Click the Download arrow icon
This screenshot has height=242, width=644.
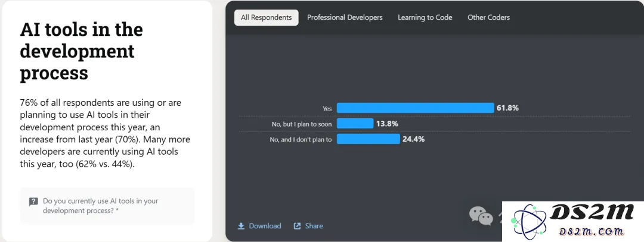pyautogui.click(x=241, y=226)
